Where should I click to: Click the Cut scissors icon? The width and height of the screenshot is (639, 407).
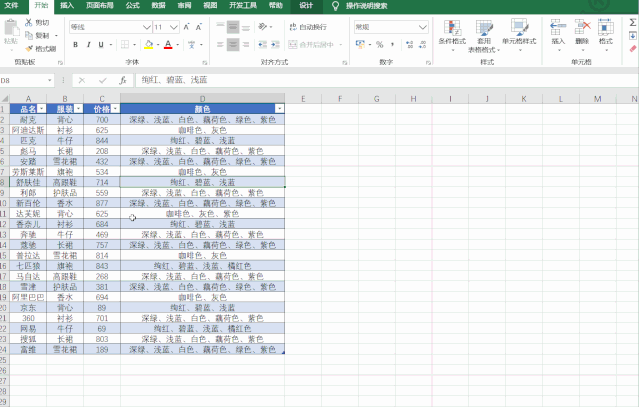29,22
